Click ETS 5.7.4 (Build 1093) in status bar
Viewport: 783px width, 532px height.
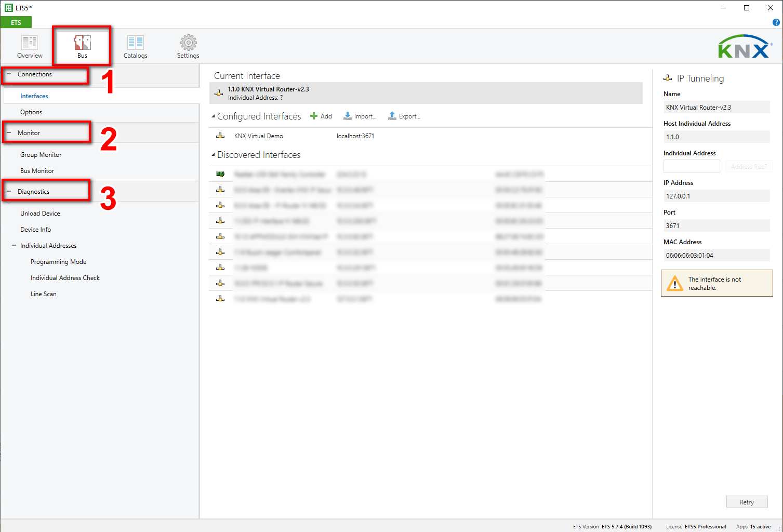coord(627,526)
